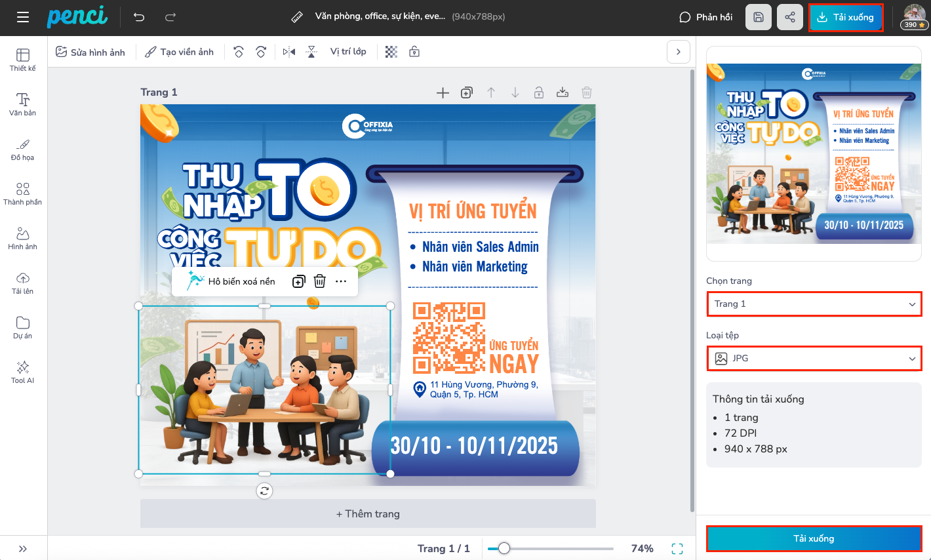
Task: Open the transparency checkerboard tool
Action: [x=391, y=52]
